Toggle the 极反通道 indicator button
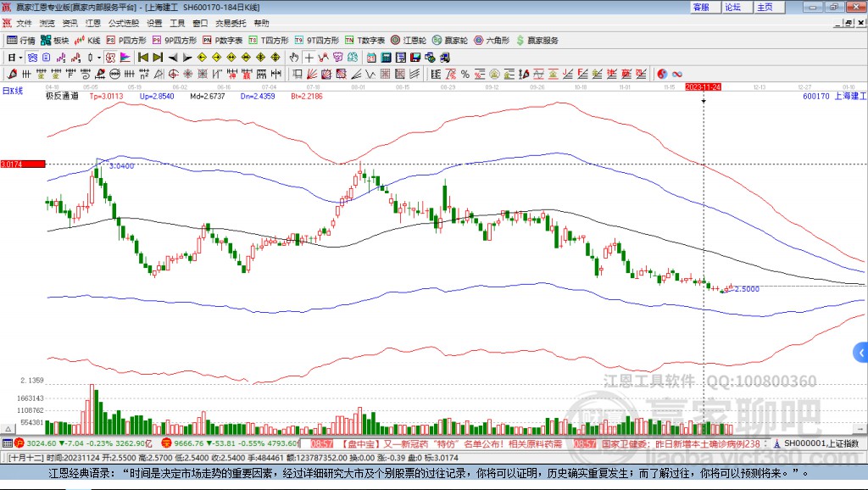 click(x=61, y=97)
